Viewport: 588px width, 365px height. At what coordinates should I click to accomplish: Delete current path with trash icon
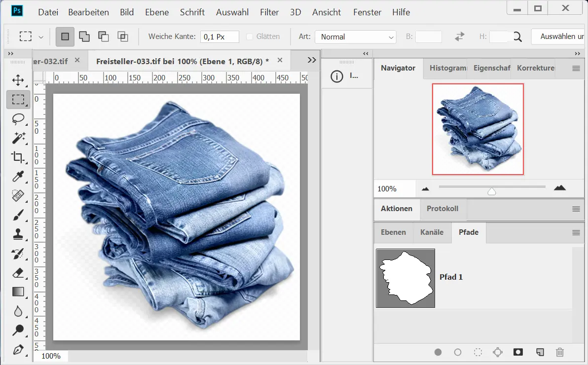(x=559, y=352)
